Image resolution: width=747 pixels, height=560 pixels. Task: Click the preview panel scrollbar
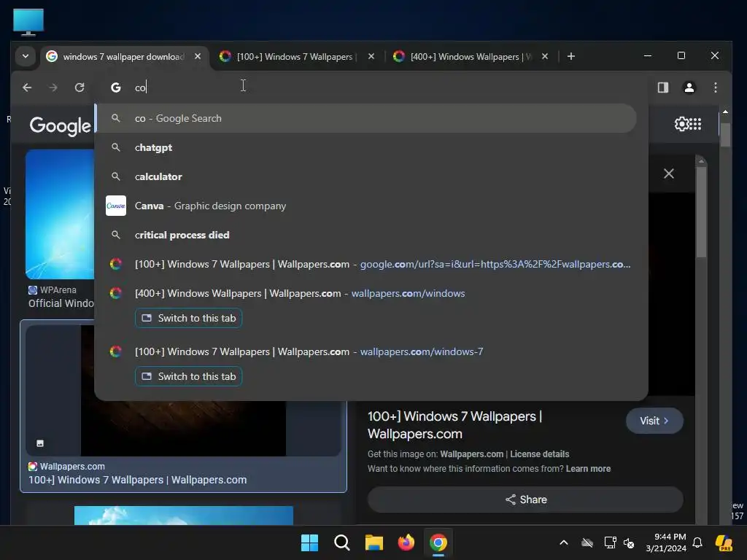(x=701, y=212)
